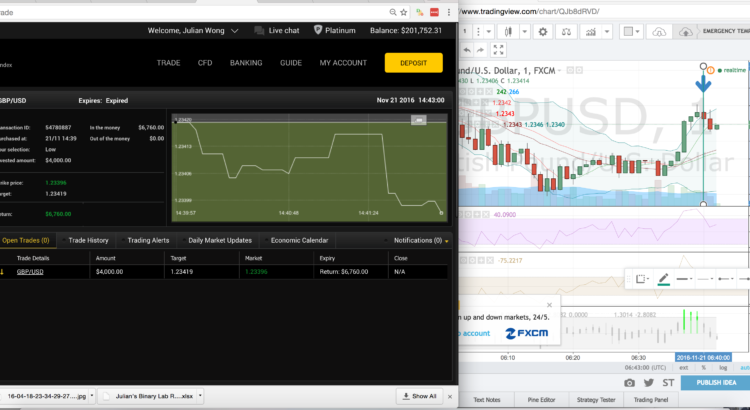Click the load chart layout cloud icon
This screenshot has height=410, width=750.
(x=659, y=32)
